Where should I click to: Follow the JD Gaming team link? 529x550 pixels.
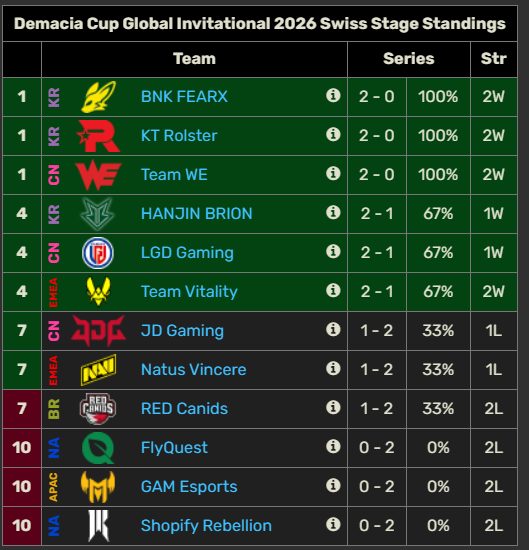[x=182, y=331]
